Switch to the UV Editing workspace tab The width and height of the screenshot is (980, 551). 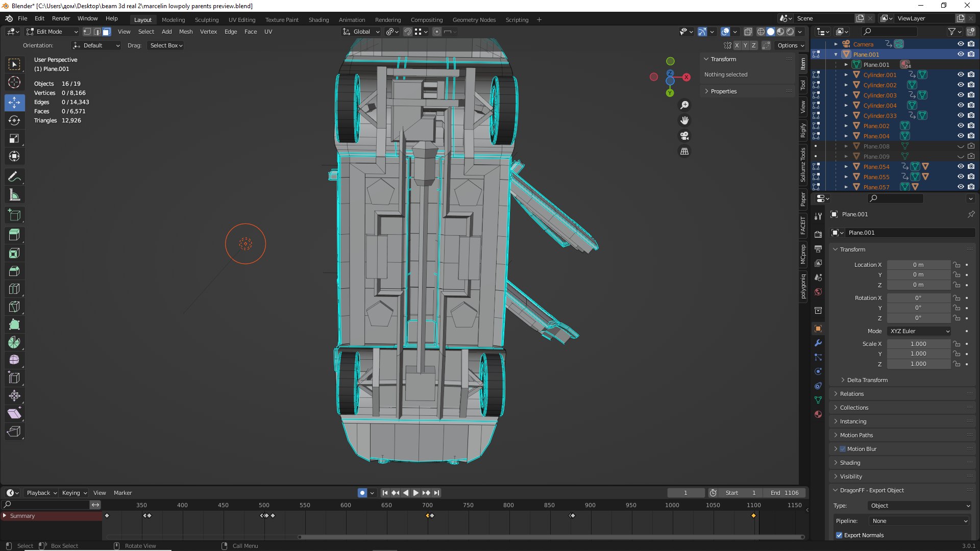coord(241,20)
